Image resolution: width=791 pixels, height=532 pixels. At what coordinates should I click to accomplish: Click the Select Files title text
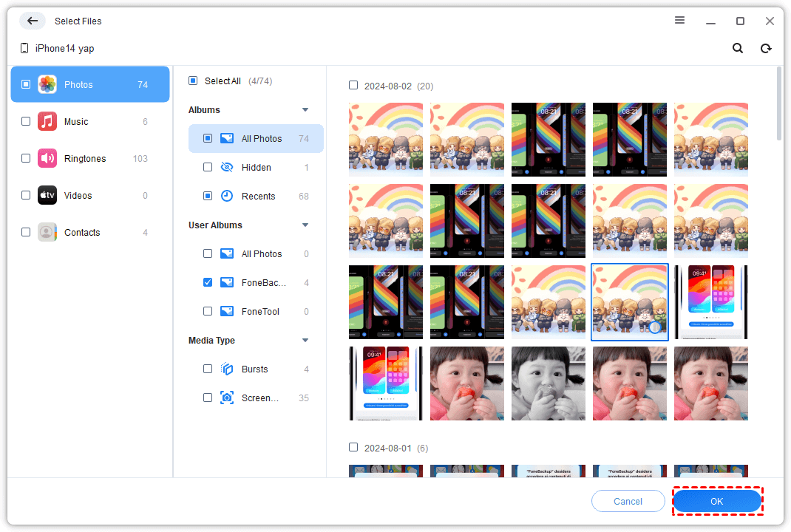[x=78, y=21]
